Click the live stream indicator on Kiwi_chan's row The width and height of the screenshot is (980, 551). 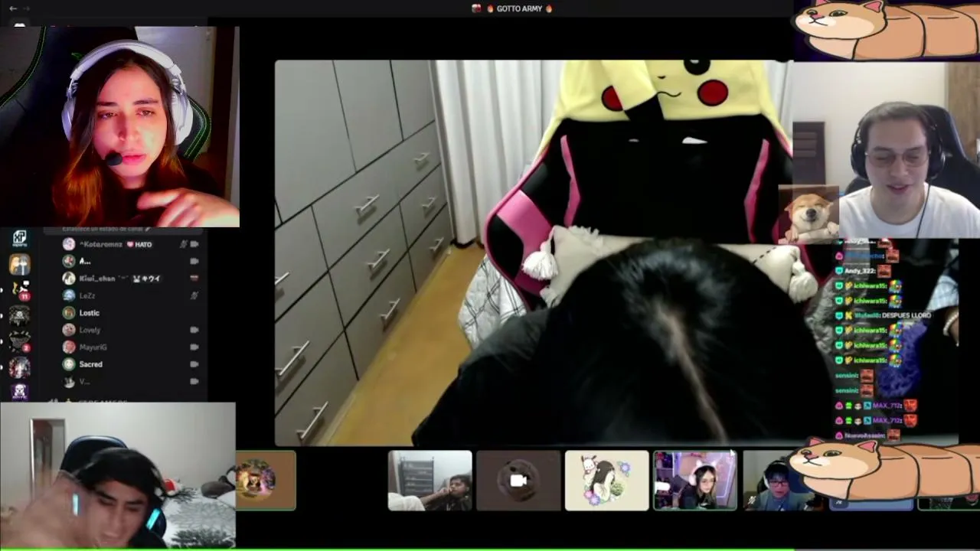pyautogui.click(x=194, y=279)
